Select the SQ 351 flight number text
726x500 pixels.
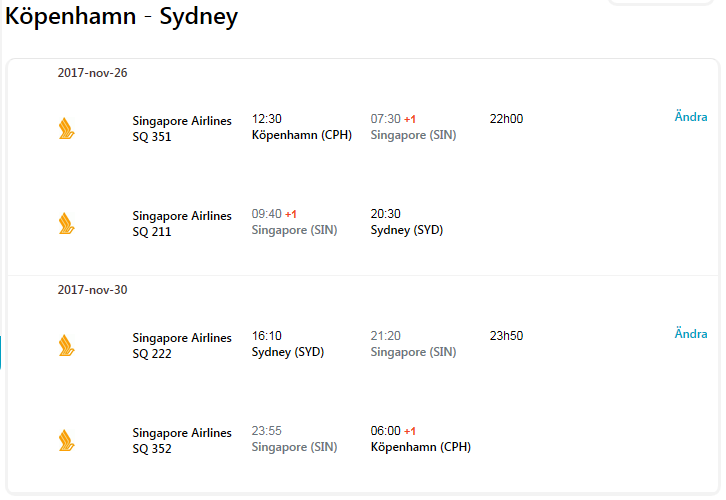point(152,137)
